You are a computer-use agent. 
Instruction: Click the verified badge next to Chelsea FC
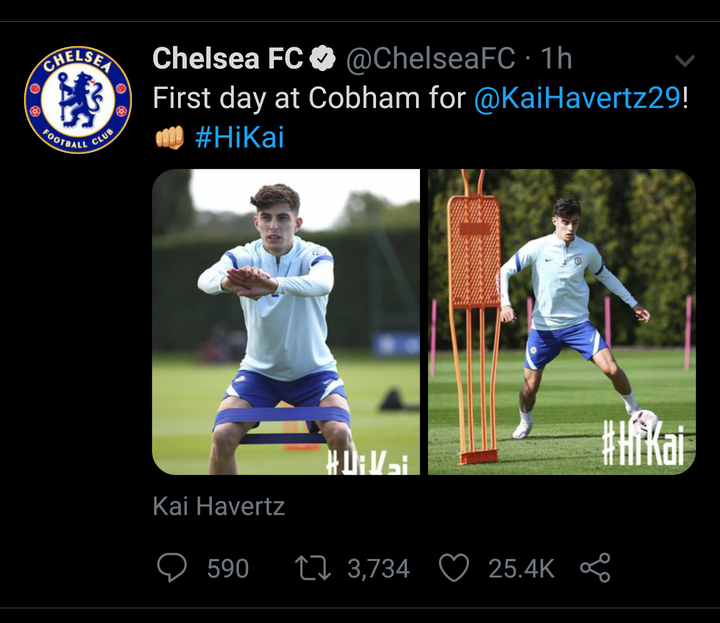point(322,60)
